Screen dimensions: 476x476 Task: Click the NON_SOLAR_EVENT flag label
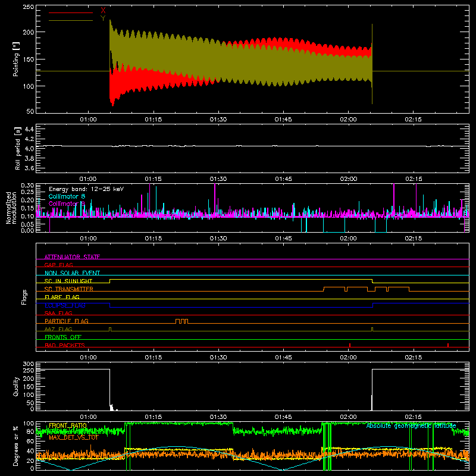72,273
